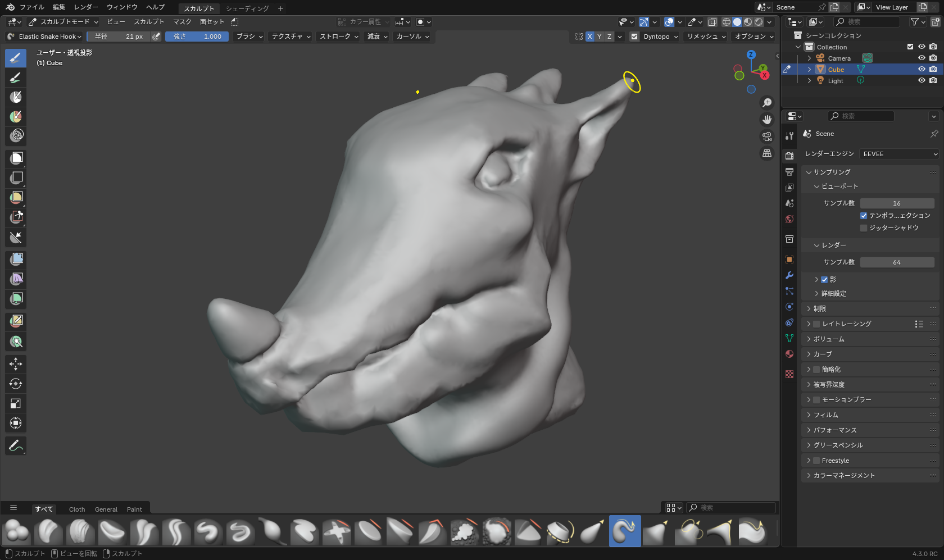This screenshot has height=560, width=944.
Task: Expand the フィルム panel
Action: click(826, 415)
